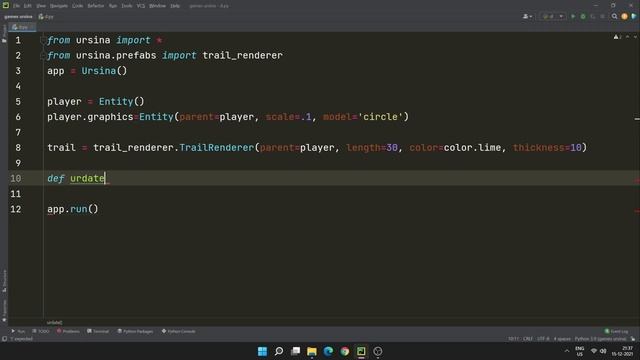The width and height of the screenshot is (640, 360).
Task: Open File Explorer from the taskbar
Action: tap(312, 351)
